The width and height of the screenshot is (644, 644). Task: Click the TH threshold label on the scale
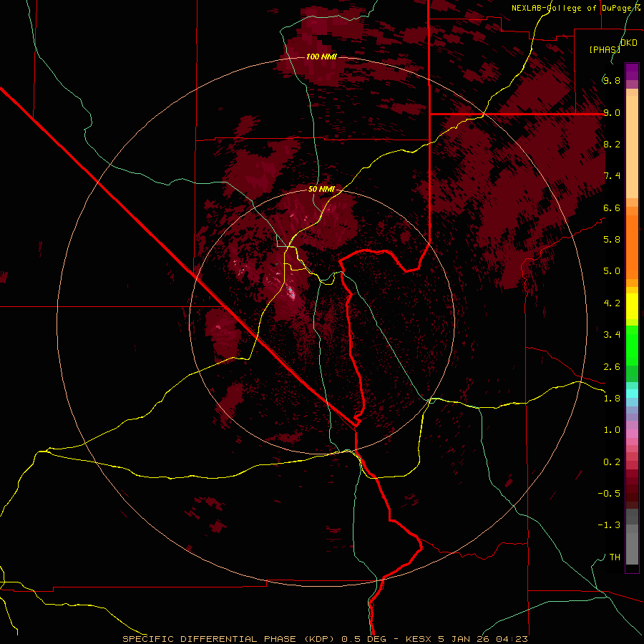coord(615,557)
